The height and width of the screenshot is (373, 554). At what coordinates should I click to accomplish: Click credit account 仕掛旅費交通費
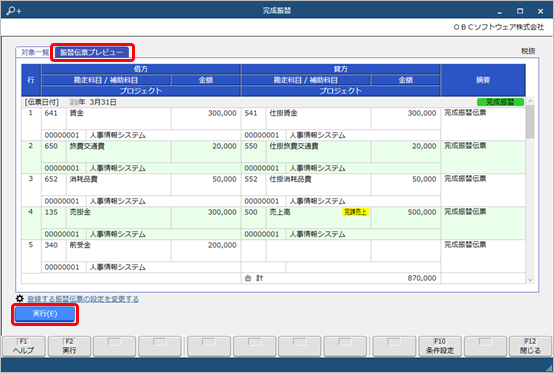point(294,146)
